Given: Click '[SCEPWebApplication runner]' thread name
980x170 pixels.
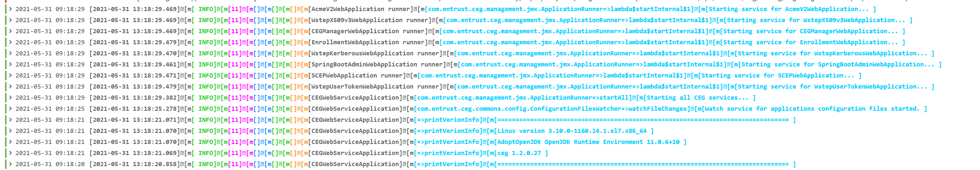Looking at the screenshot, I should coord(357,76).
